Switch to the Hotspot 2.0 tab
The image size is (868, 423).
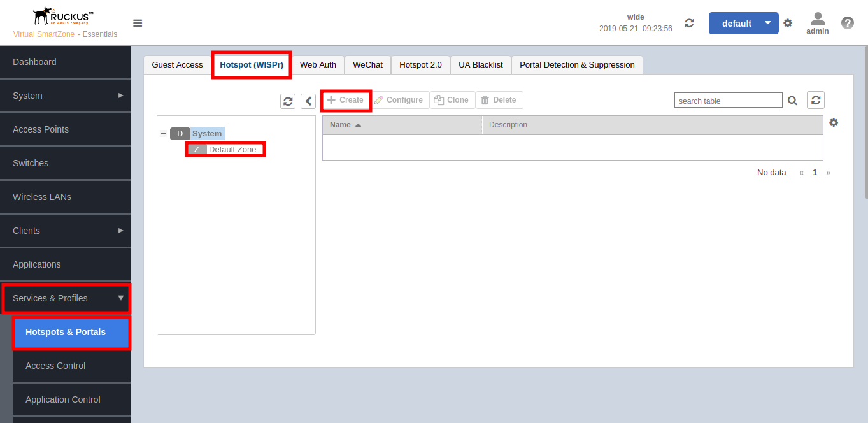point(420,65)
